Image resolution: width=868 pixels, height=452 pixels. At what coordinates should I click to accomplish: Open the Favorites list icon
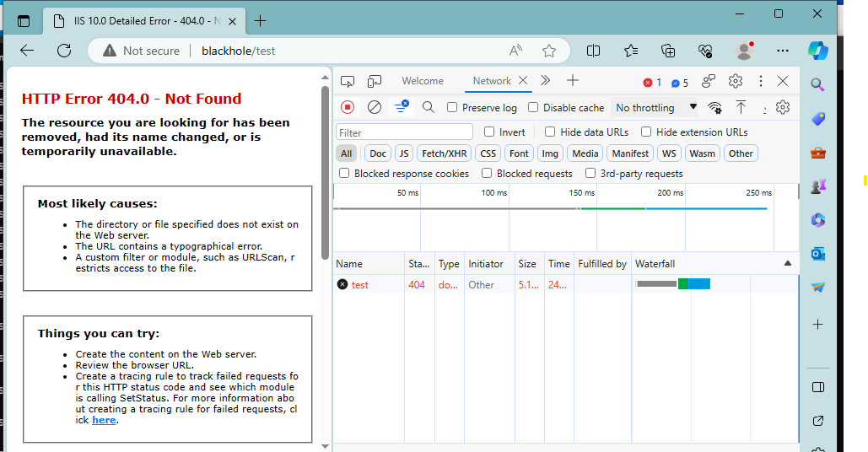[630, 51]
